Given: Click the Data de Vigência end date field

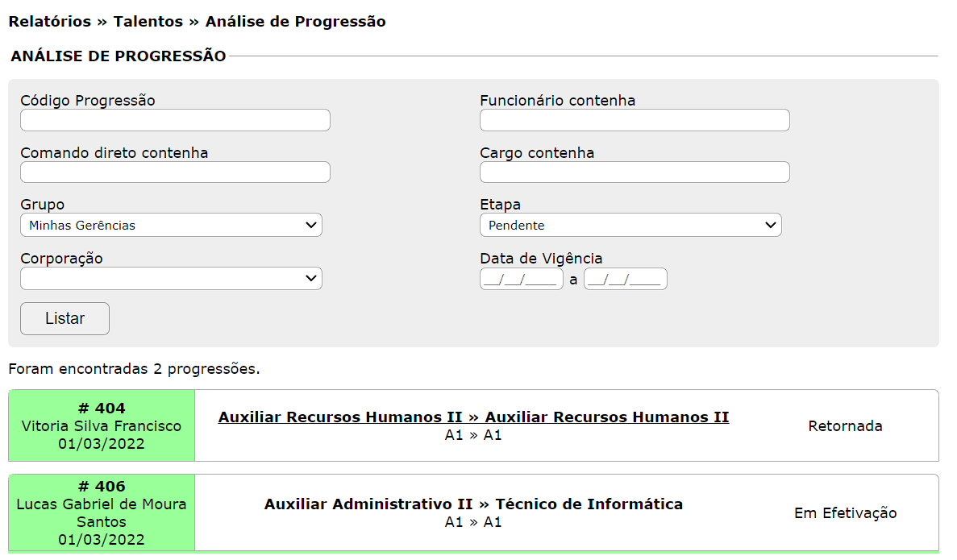Looking at the screenshot, I should [625, 279].
